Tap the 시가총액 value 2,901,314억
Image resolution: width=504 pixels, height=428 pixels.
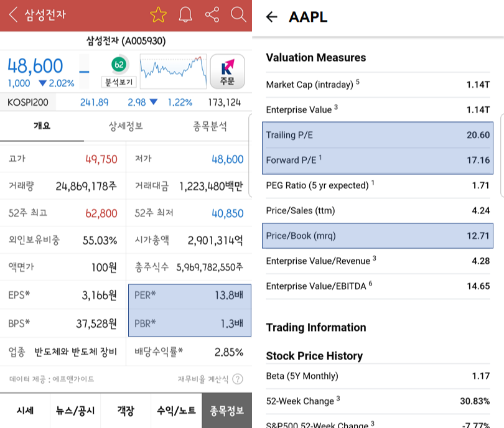(215, 240)
